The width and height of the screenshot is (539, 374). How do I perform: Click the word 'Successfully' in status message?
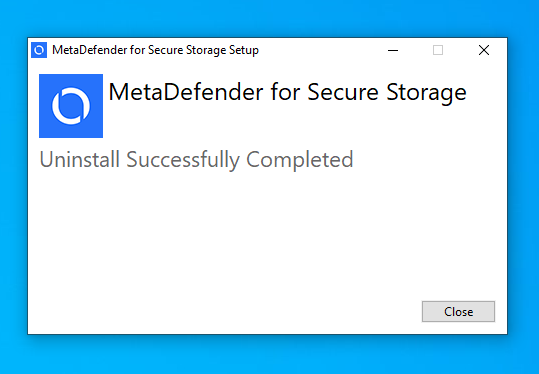(183, 160)
